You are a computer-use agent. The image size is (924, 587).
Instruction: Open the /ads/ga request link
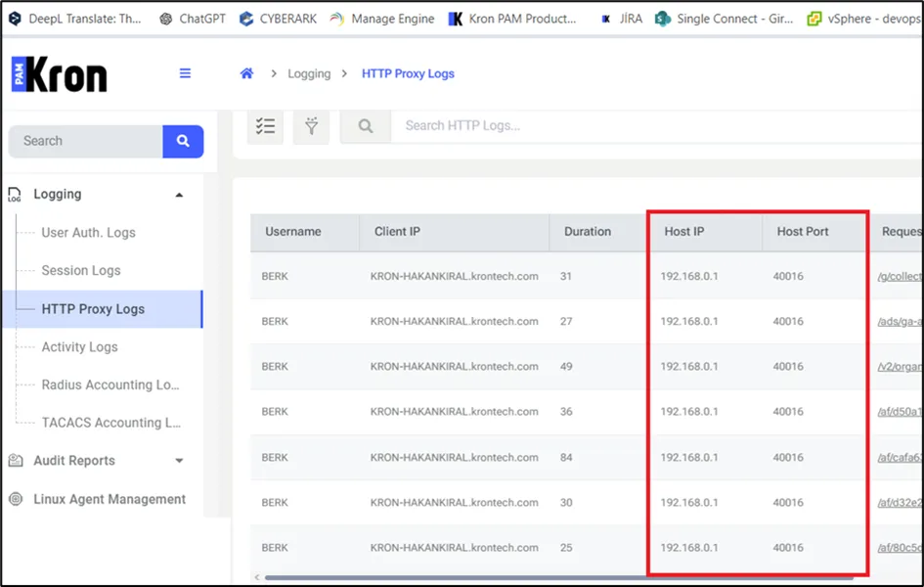tap(900, 322)
